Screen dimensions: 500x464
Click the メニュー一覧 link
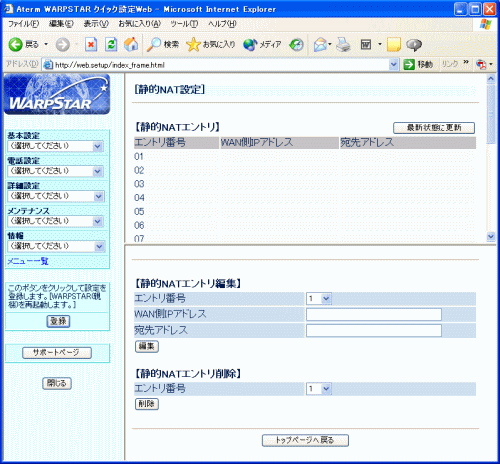click(x=28, y=261)
